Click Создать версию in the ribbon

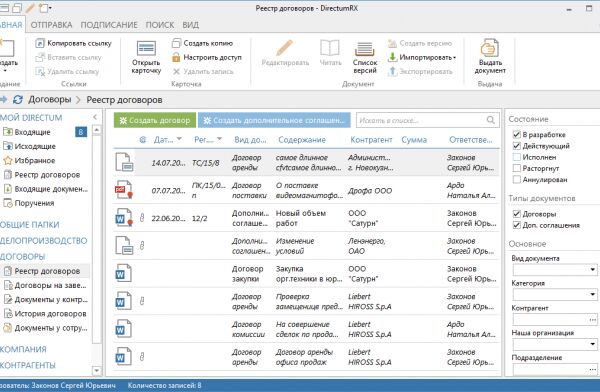click(420, 43)
